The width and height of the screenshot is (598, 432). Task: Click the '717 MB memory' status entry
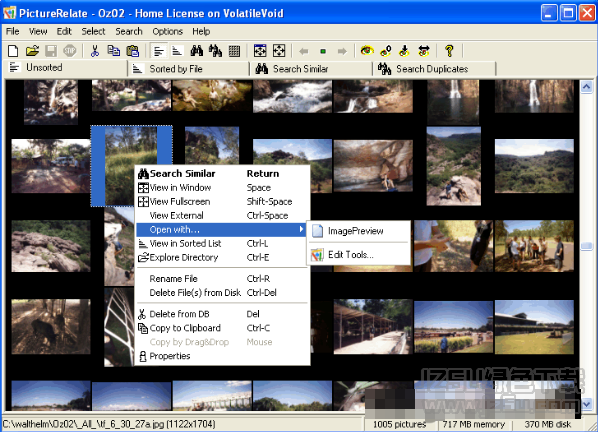coord(474,424)
